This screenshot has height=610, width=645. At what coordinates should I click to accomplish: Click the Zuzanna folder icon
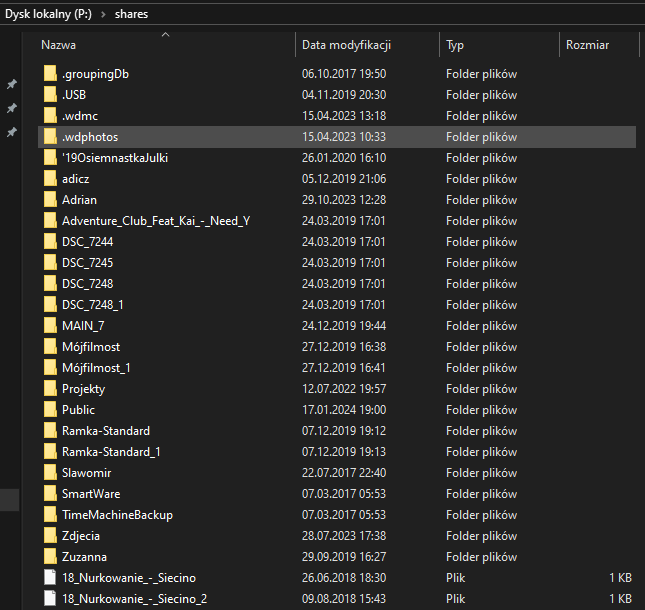pos(50,556)
